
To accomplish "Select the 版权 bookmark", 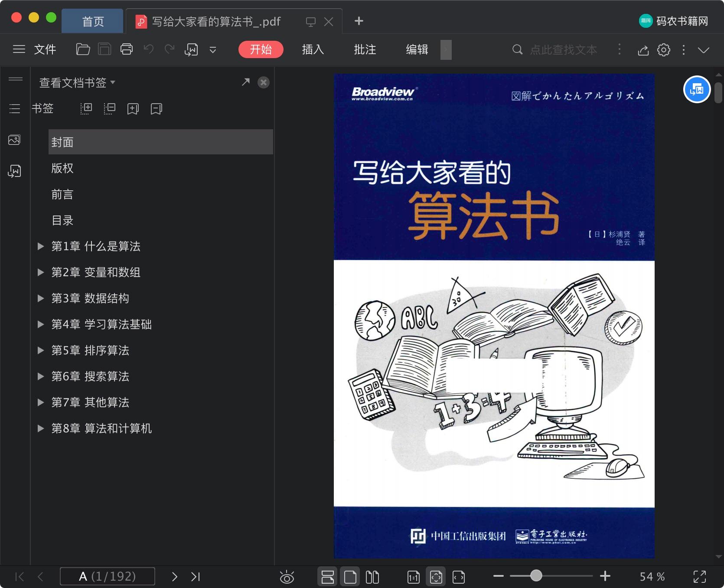I will 62,168.
